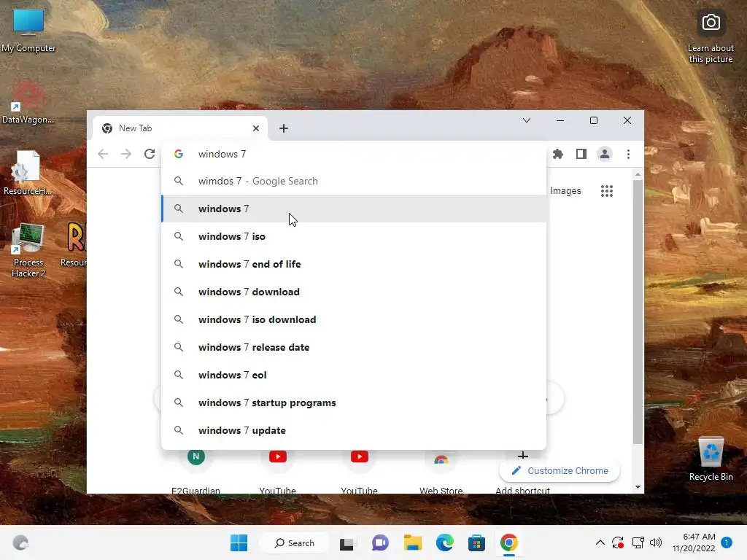This screenshot has width=747, height=560.
Task: Open the Web Store shortcut tile
Action: click(441, 472)
